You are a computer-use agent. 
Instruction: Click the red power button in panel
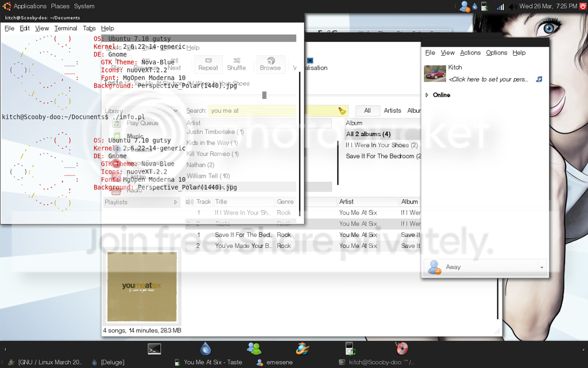coord(583,6)
